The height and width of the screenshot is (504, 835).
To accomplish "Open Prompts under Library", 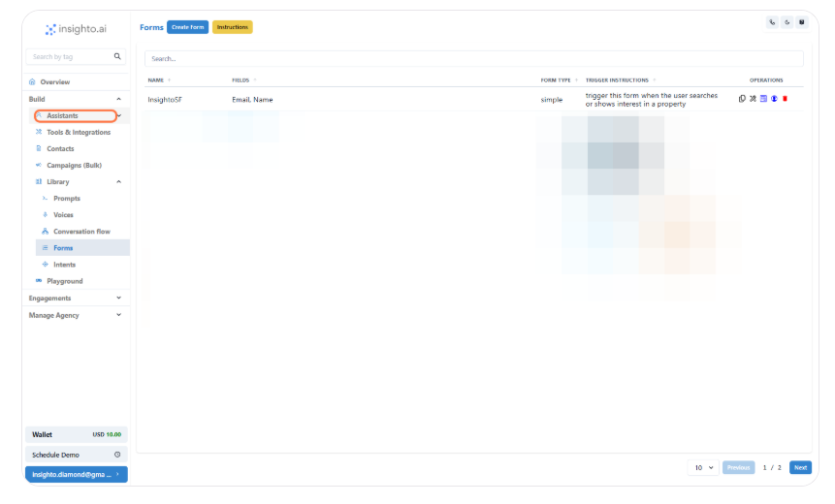I will click(x=67, y=198).
